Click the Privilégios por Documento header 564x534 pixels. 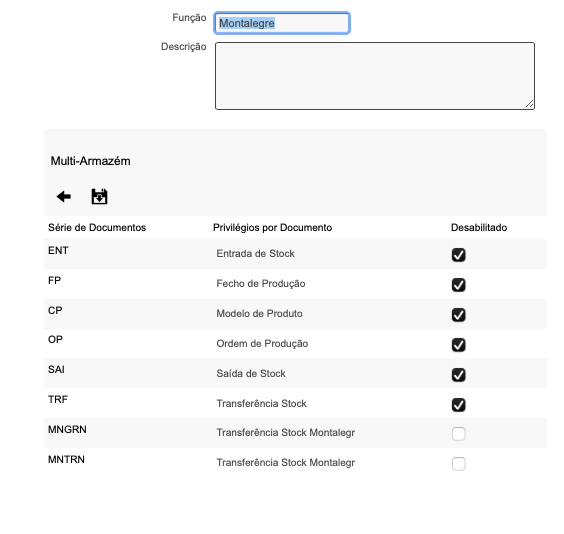(272, 228)
